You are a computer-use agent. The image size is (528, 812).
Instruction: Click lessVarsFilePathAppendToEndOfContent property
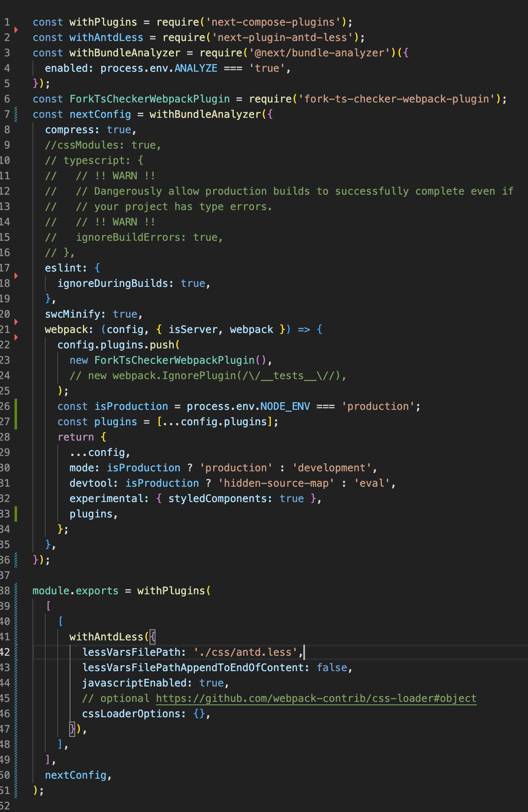click(x=193, y=668)
